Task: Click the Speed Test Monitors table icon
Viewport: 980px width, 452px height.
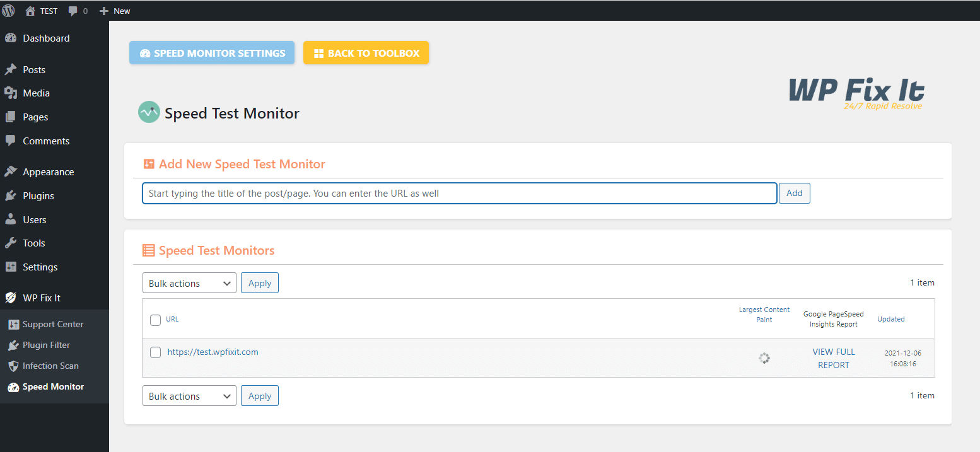Action: pos(149,250)
